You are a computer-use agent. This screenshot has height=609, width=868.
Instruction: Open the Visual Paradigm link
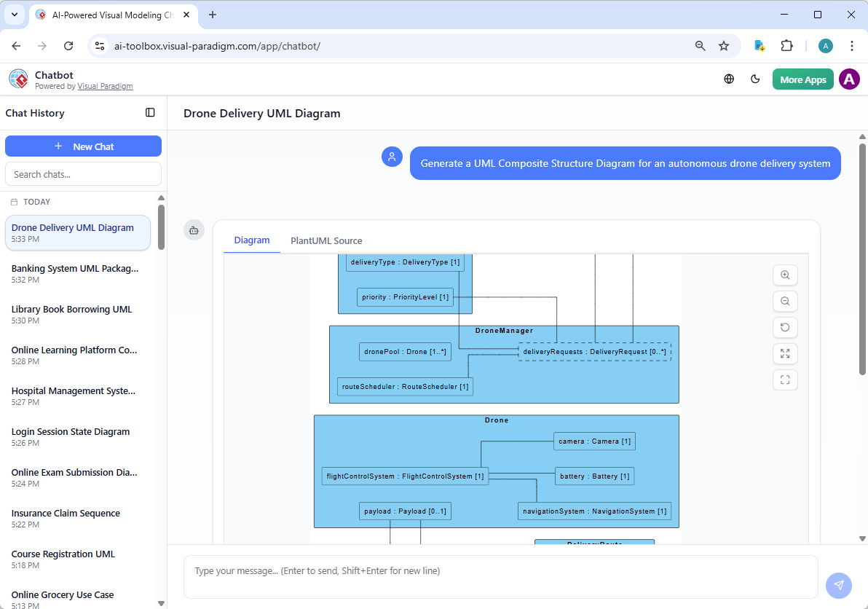coord(105,85)
